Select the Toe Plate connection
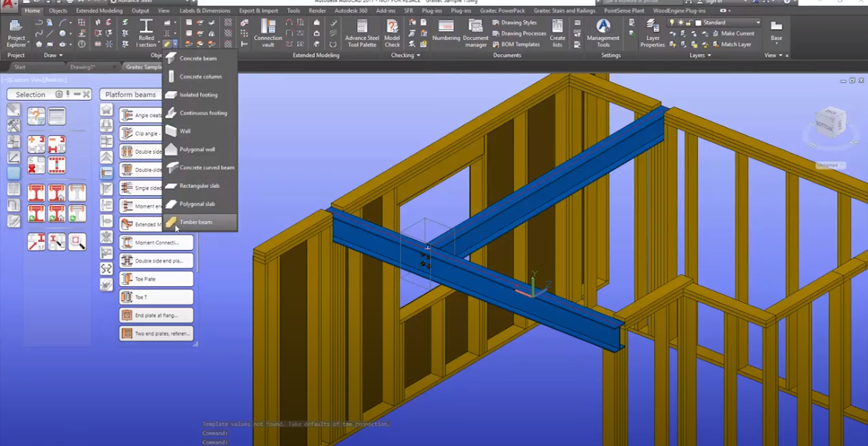The image size is (868, 446). coord(155,278)
